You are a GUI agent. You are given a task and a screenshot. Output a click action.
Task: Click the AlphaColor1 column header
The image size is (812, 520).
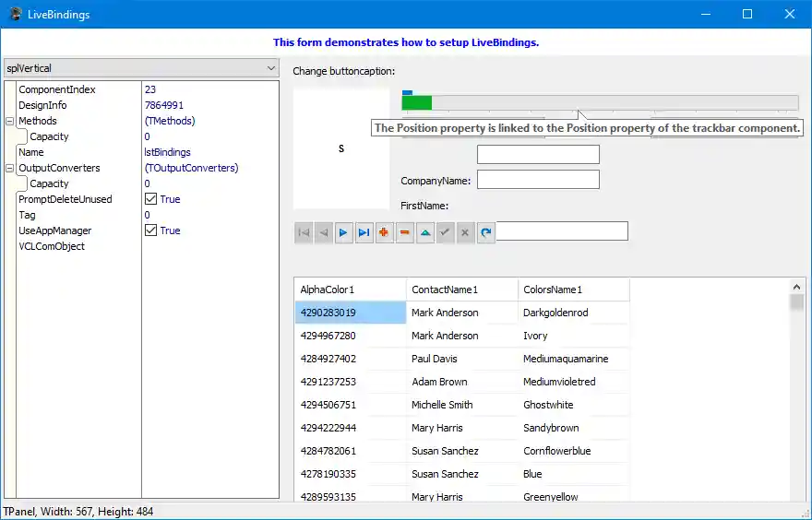(x=350, y=290)
